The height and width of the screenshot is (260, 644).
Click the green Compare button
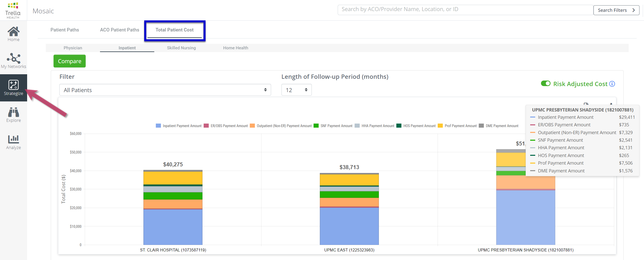(70, 61)
